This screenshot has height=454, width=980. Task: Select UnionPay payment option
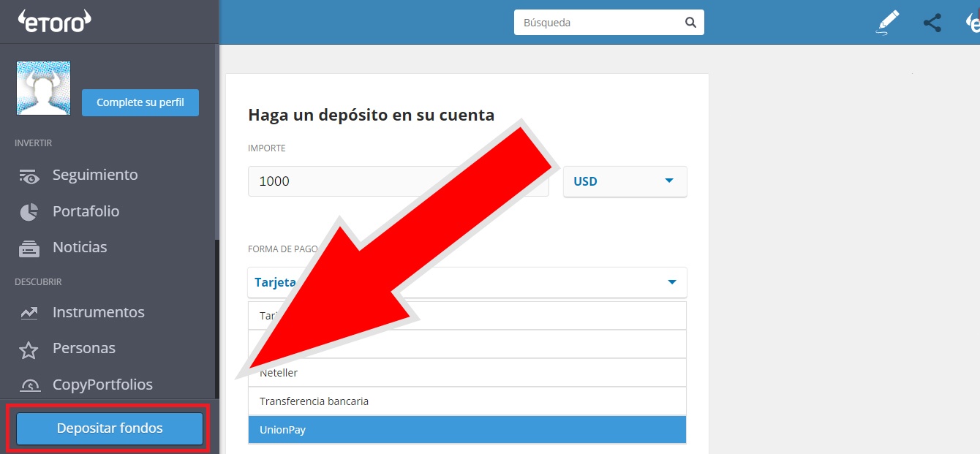click(x=467, y=430)
